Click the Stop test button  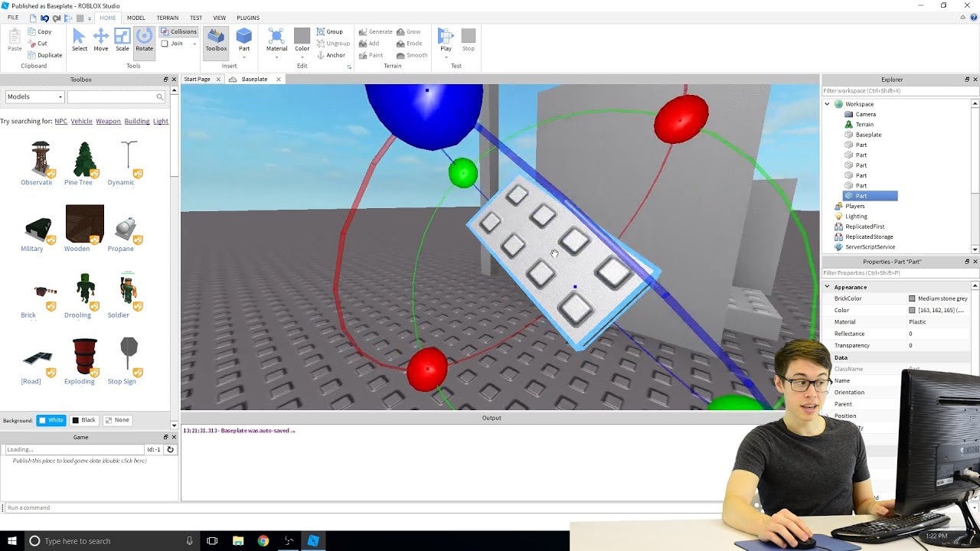pos(468,40)
